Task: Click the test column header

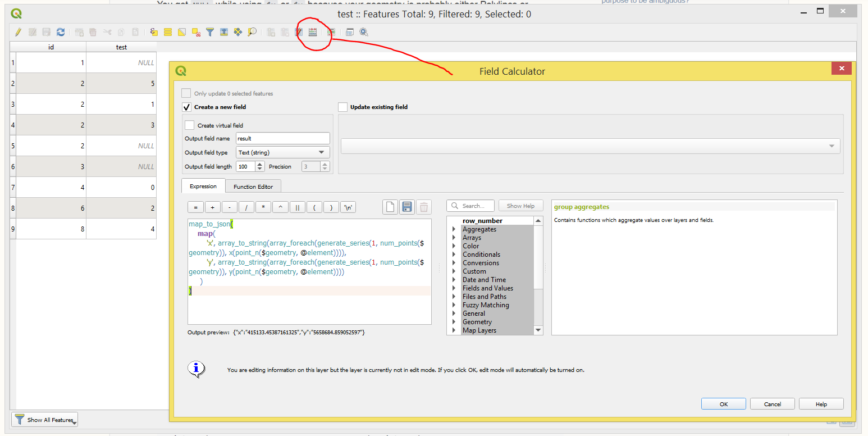Action: click(x=121, y=47)
